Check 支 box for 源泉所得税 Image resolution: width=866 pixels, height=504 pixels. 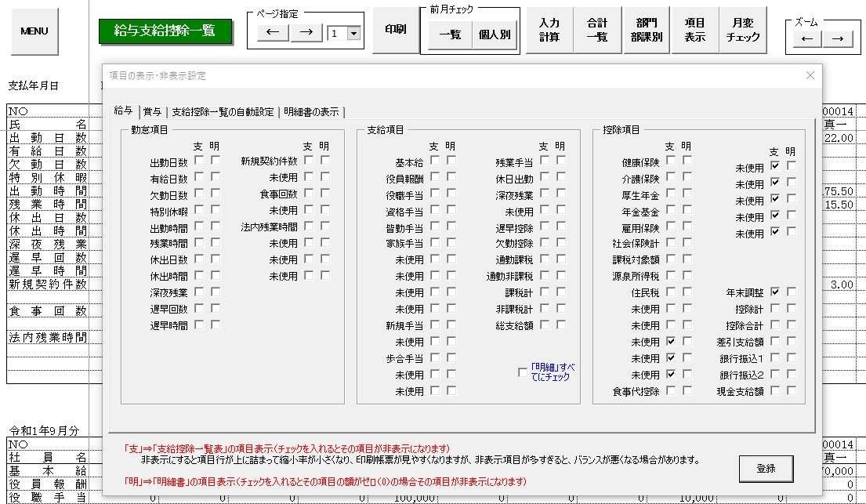click(671, 275)
